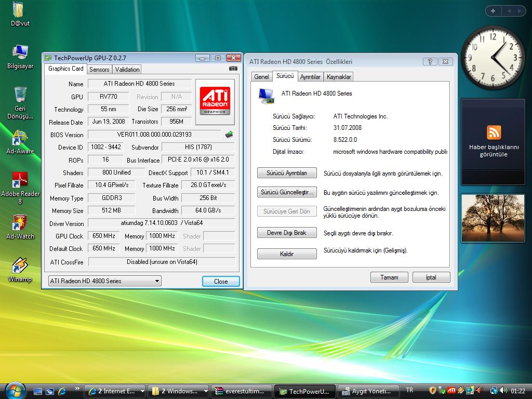Open Ad-Watch desktop icon
Viewport: 532px width, 399px height.
point(20,223)
